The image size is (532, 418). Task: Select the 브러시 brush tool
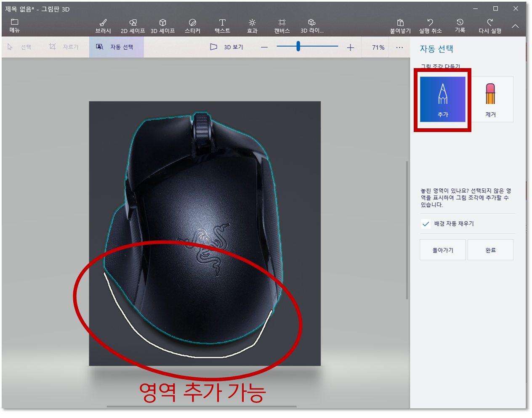(103, 26)
